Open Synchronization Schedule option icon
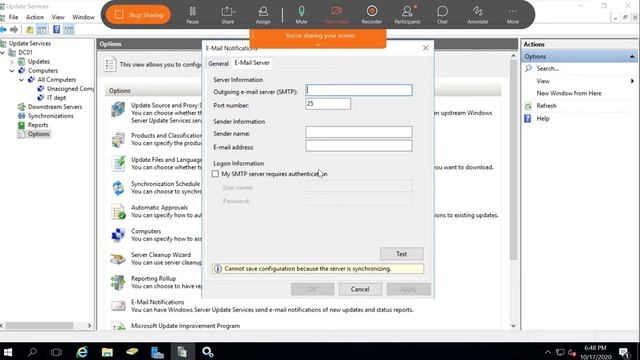The width and height of the screenshot is (640, 360). click(x=118, y=188)
